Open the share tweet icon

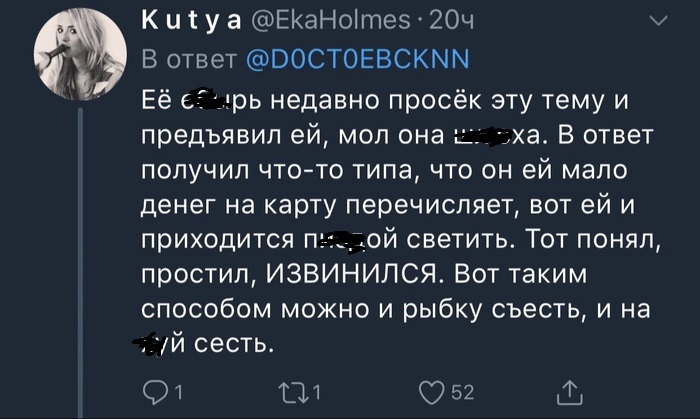[568, 391]
